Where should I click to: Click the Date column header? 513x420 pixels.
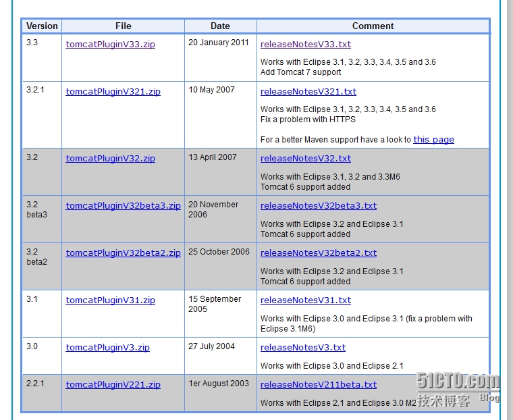pos(220,26)
